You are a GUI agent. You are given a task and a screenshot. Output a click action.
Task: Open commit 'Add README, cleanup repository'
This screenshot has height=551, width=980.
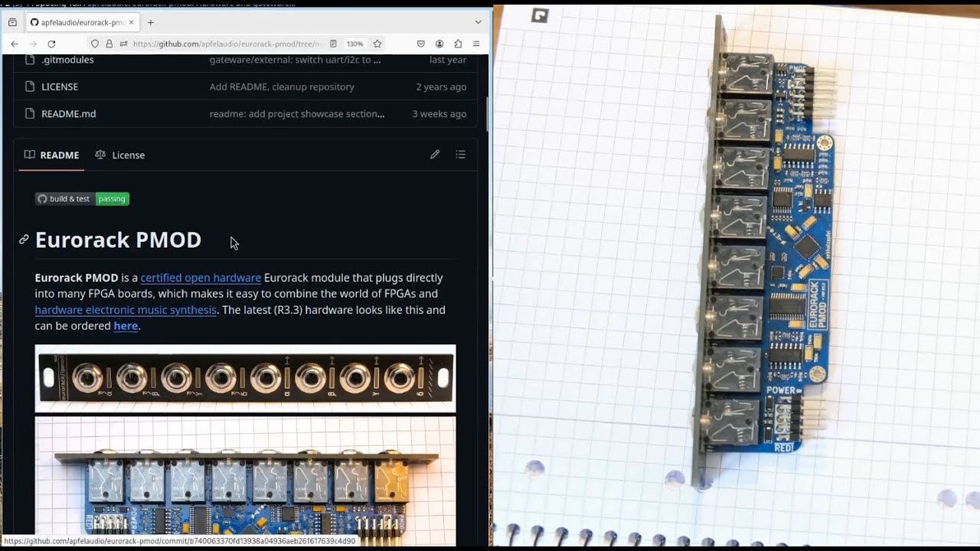coord(282,86)
